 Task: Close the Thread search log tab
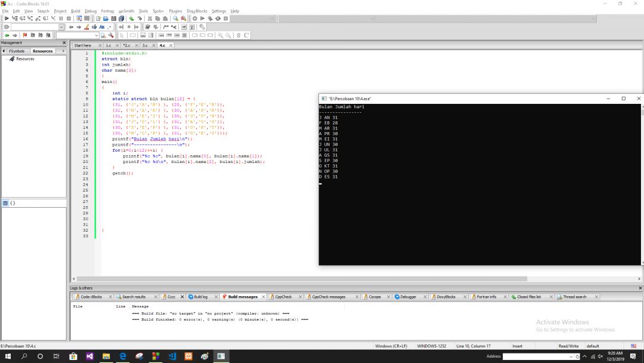(596, 297)
